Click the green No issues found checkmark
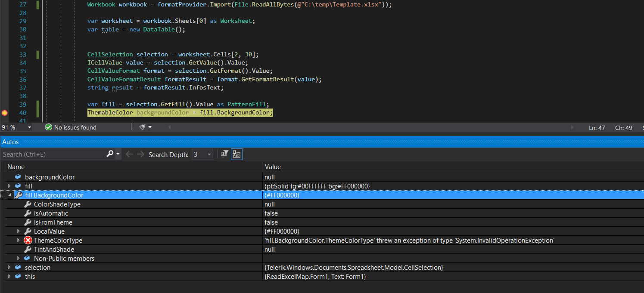 click(49, 127)
